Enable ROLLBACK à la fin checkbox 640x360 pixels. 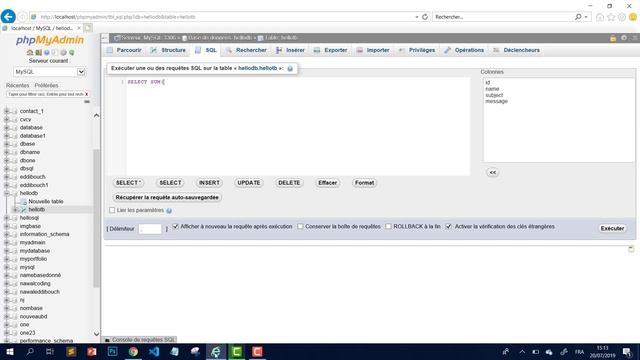(x=388, y=226)
